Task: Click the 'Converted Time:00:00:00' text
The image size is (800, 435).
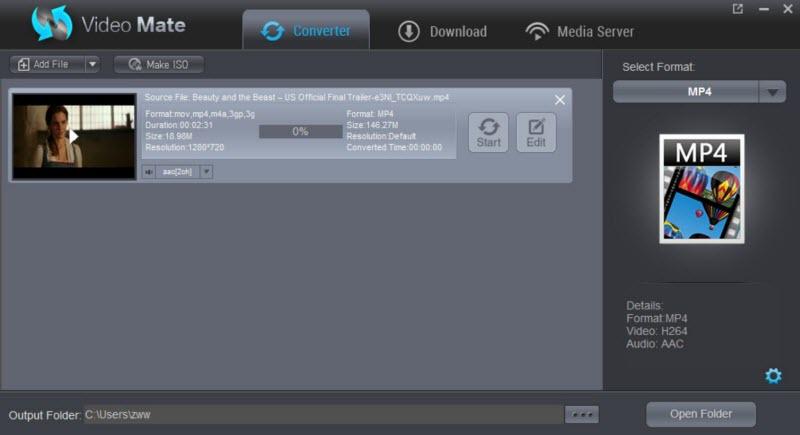Action: pyautogui.click(x=394, y=147)
